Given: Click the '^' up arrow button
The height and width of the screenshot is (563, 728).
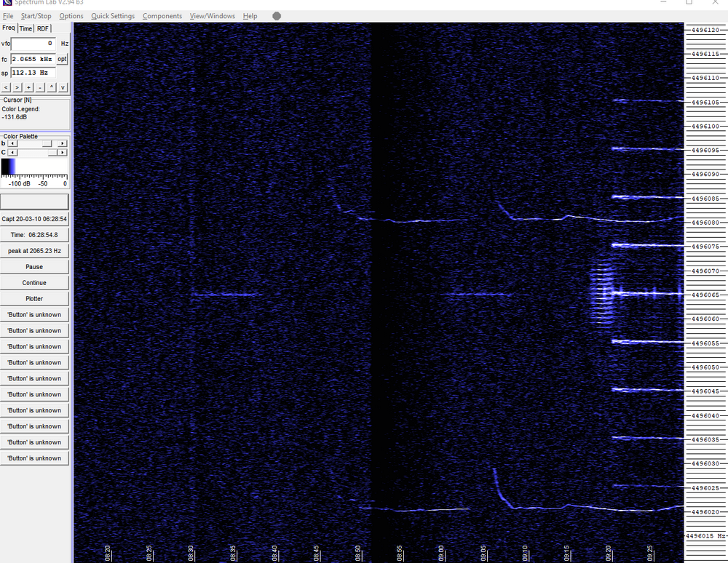Looking at the screenshot, I should coord(52,87).
